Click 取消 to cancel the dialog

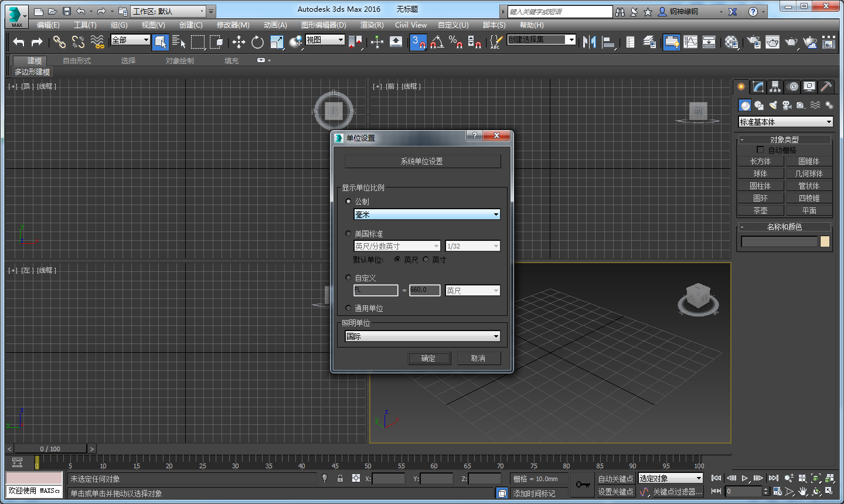click(478, 358)
